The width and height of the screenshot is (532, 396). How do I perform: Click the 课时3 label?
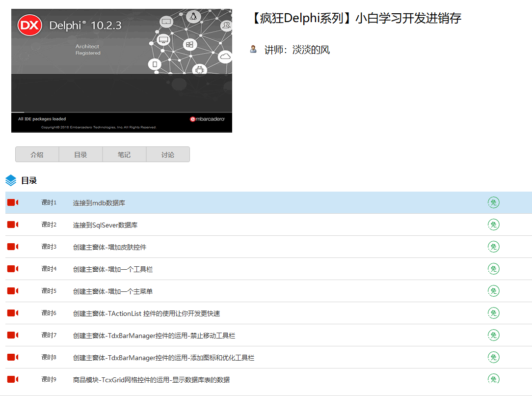tap(49, 247)
